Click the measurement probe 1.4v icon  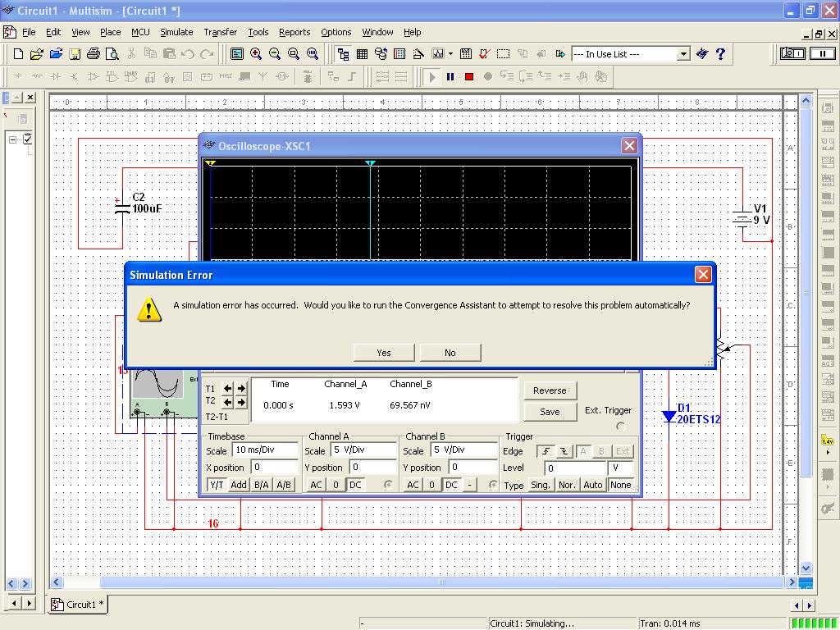pyautogui.click(x=828, y=441)
